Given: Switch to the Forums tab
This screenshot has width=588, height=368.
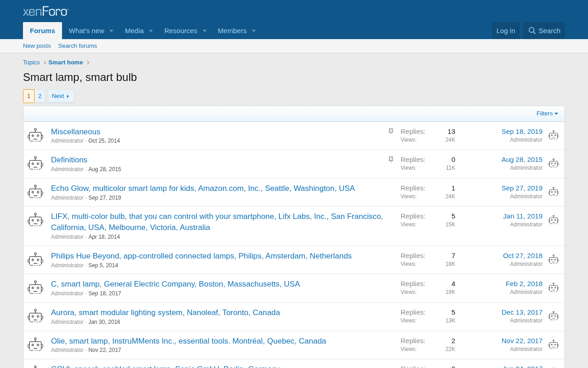Looking at the screenshot, I should pos(42,31).
